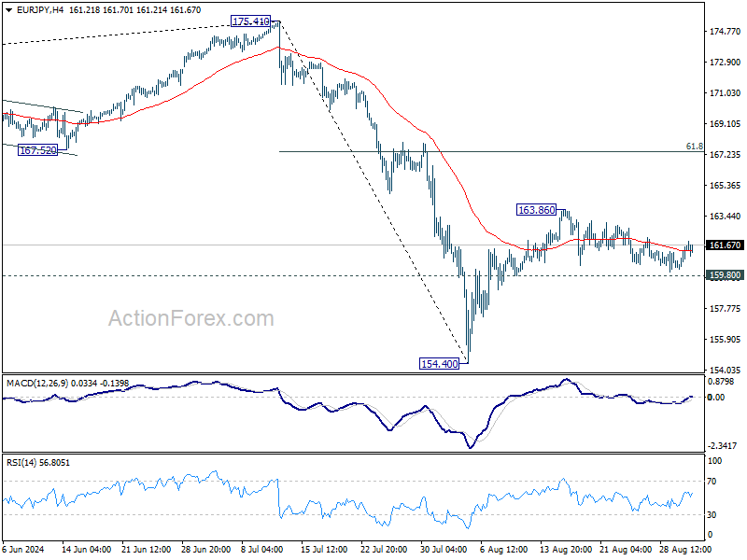Viewport: 747px width, 560px height.
Task: Select the 159.800 support level tag
Action: (725, 275)
